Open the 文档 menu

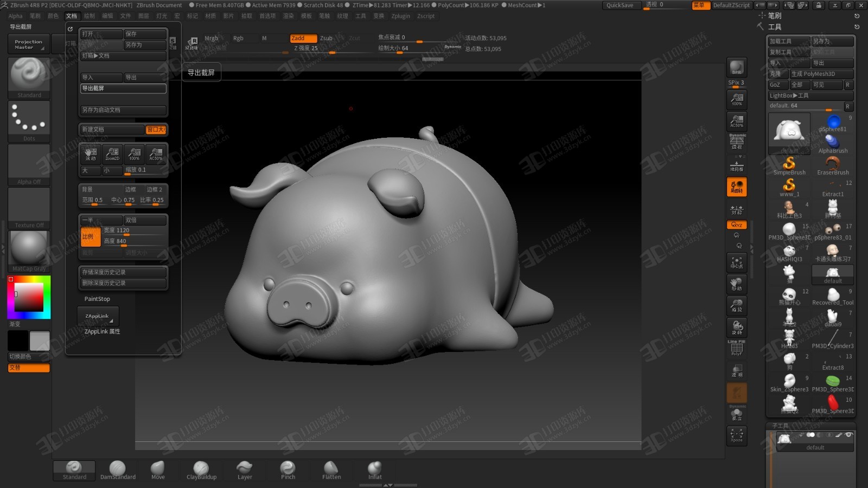(72, 16)
